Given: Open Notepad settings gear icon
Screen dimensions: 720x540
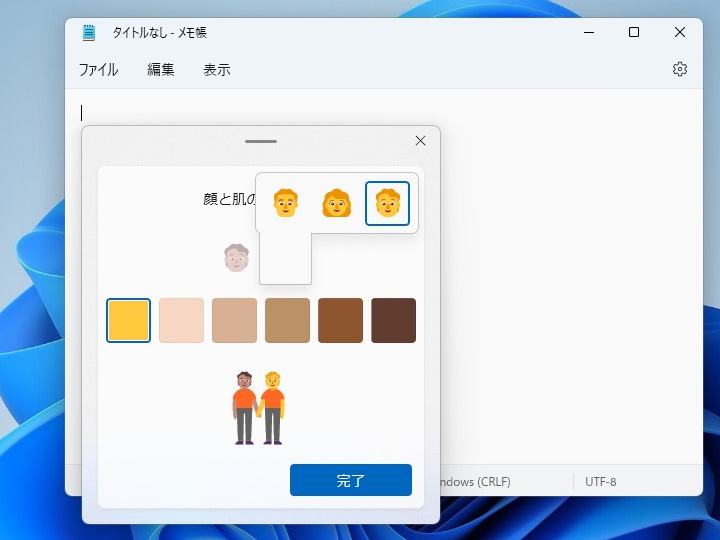Looking at the screenshot, I should point(680,69).
